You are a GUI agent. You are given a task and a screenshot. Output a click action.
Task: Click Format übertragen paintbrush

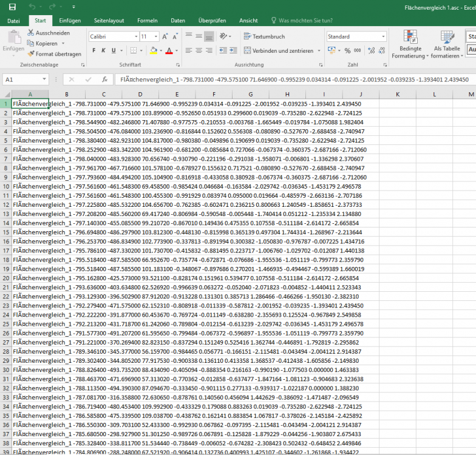[54, 54]
